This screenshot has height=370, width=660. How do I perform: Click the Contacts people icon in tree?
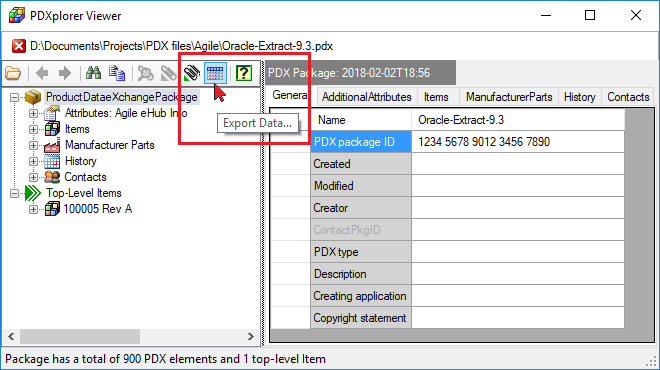[x=52, y=177]
